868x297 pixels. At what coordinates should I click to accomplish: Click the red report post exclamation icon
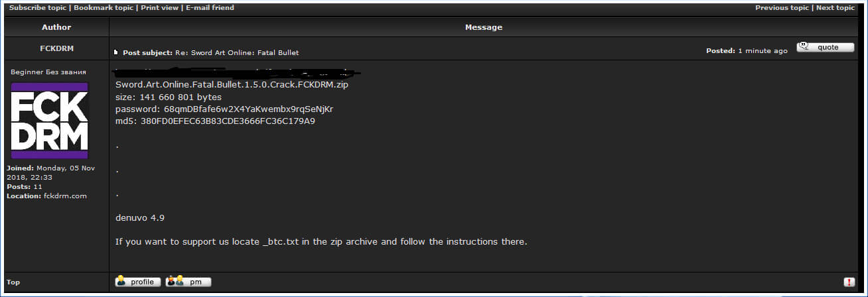point(849,282)
